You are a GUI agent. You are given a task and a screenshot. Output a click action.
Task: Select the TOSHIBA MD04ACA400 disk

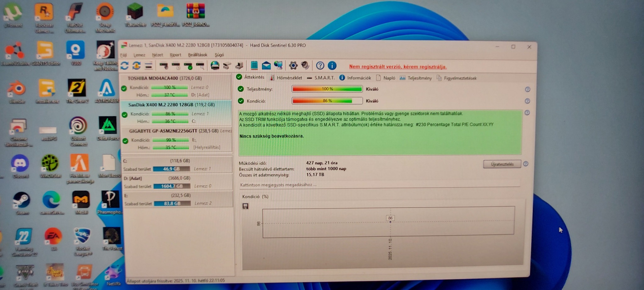point(176,86)
